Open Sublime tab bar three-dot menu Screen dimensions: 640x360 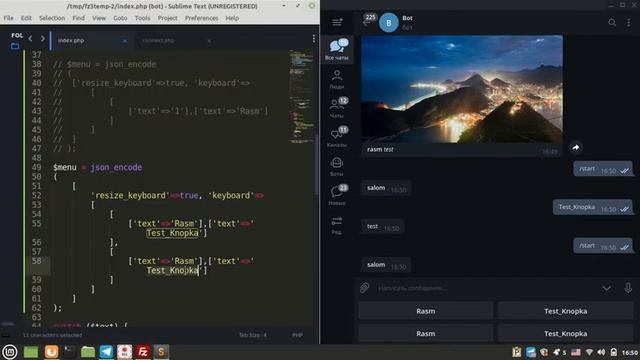(313, 38)
